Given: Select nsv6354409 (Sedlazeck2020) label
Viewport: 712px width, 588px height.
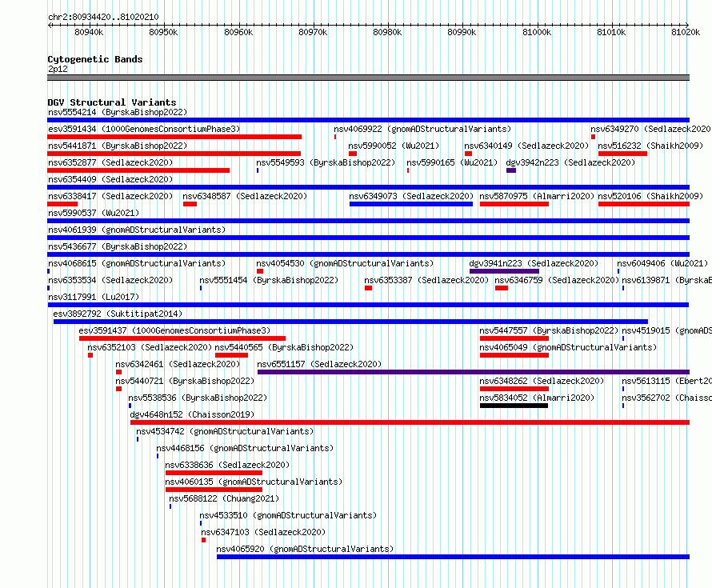Looking at the screenshot, I should (x=110, y=179).
